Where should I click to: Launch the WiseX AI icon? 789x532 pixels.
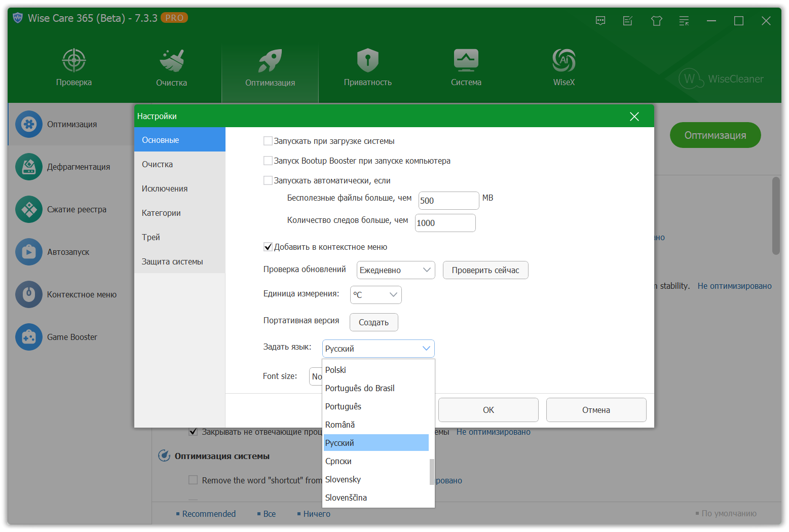tap(563, 61)
